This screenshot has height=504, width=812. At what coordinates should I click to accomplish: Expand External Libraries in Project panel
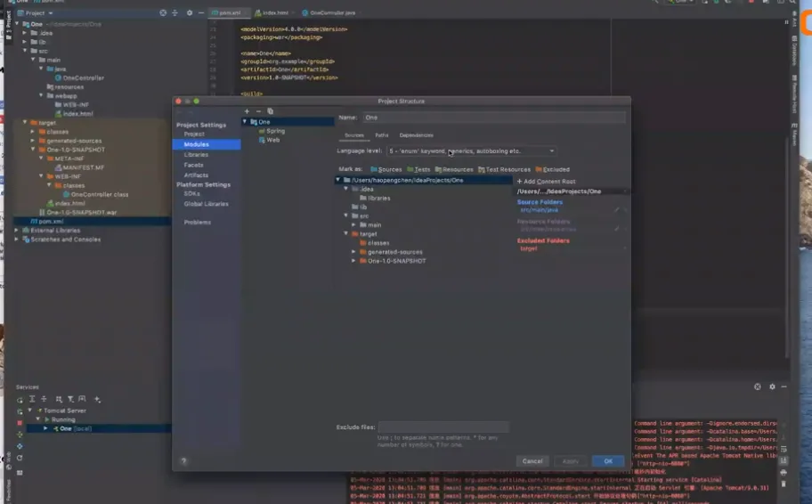coord(16,231)
